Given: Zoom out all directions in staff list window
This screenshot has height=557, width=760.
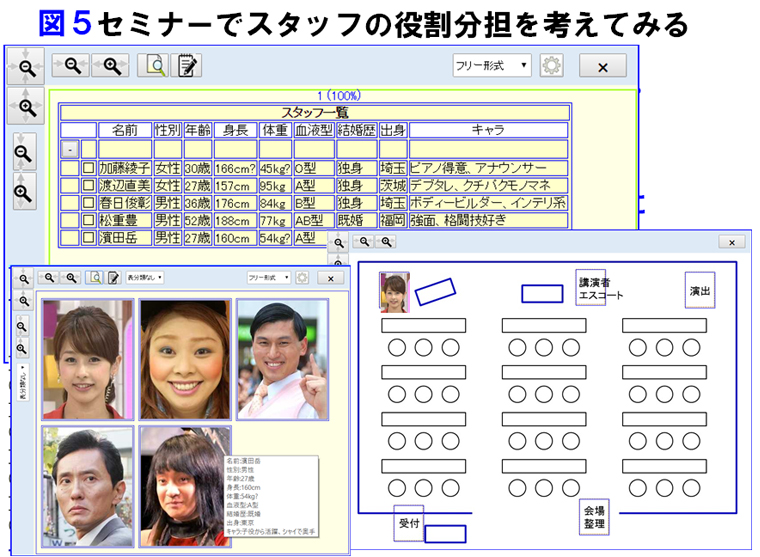Looking at the screenshot, I should tap(26, 66).
